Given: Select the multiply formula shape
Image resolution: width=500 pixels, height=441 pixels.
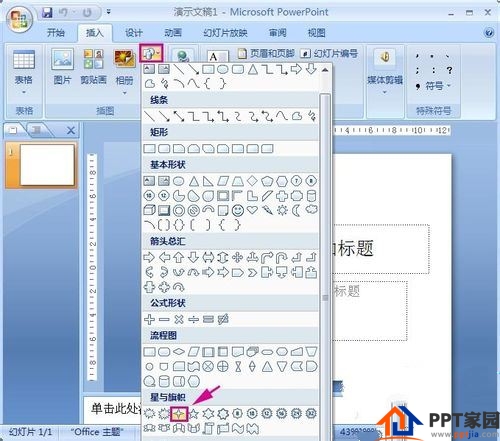Looking at the screenshot, I should (x=179, y=319).
